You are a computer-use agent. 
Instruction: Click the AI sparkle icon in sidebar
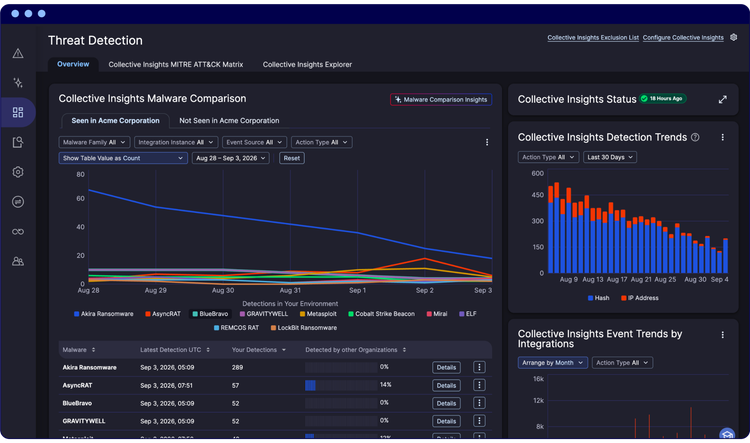coord(18,83)
